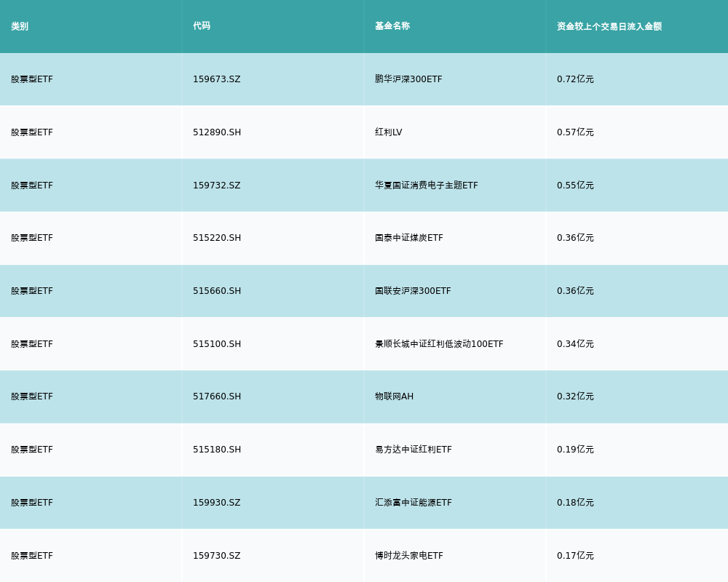Click the 类别 column header
This screenshot has width=728, height=582.
20,26
